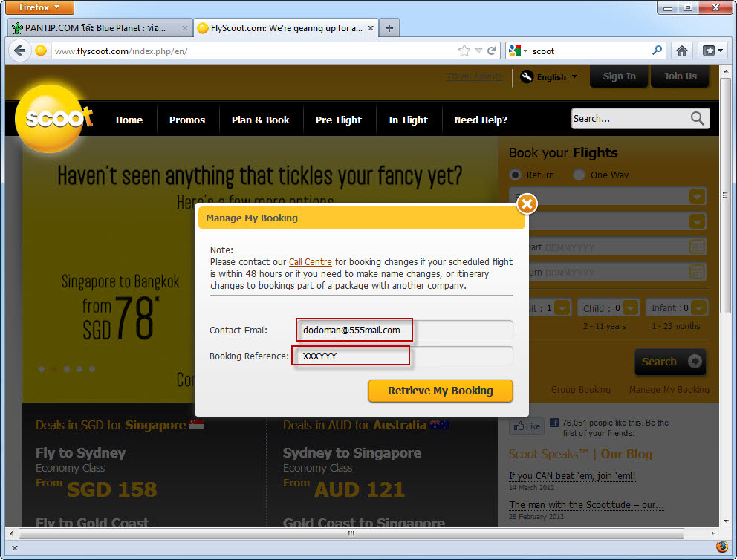
Task: Open the Travel Agents link
Action: coord(474,76)
